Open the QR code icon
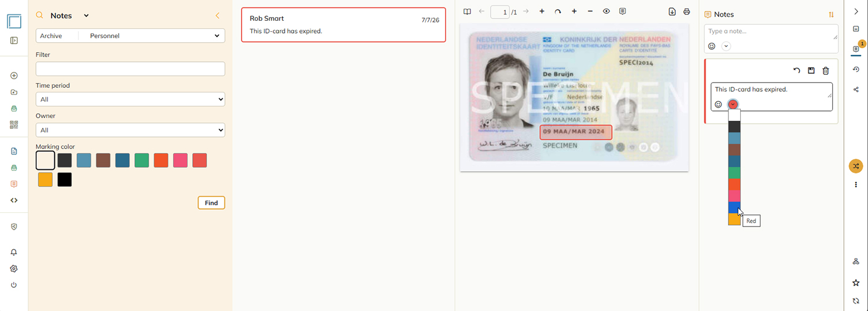The image size is (868, 311). coord(14,124)
